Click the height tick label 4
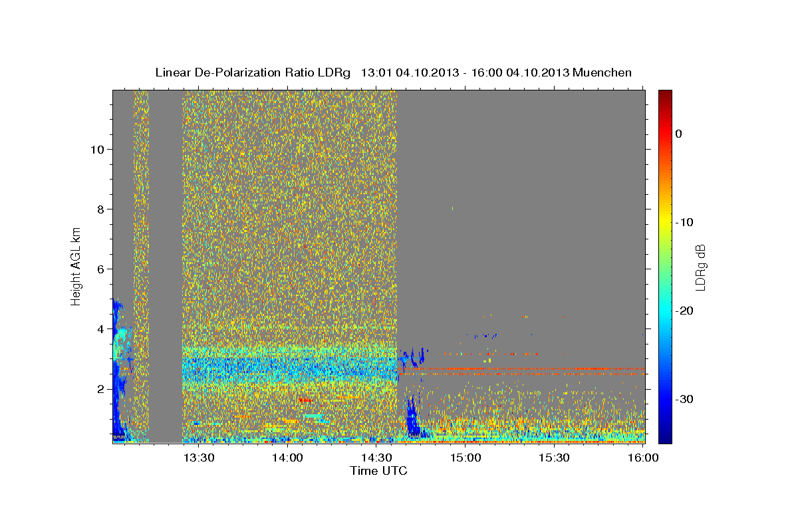The width and height of the screenshot is (798, 532). pyautogui.click(x=100, y=329)
